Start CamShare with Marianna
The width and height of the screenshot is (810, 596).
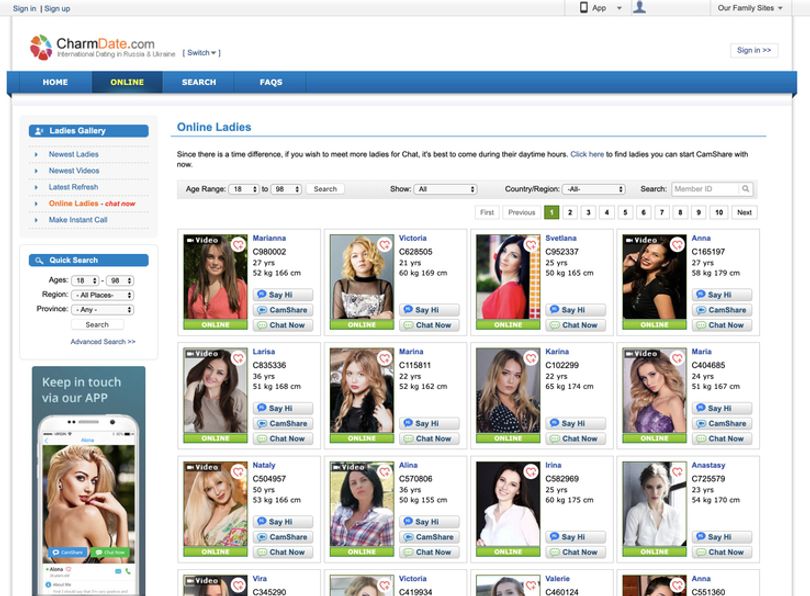click(x=283, y=310)
